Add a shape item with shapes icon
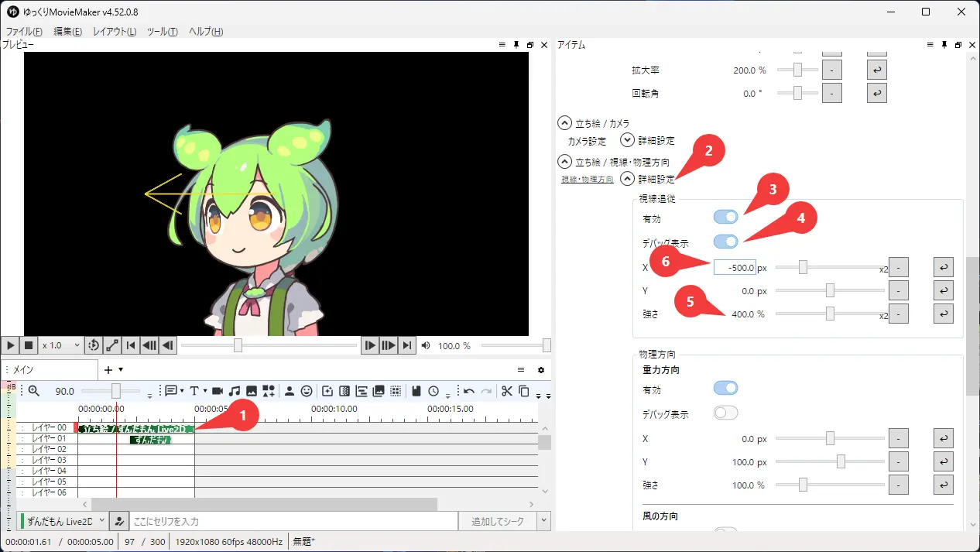The image size is (980, 552). click(269, 391)
